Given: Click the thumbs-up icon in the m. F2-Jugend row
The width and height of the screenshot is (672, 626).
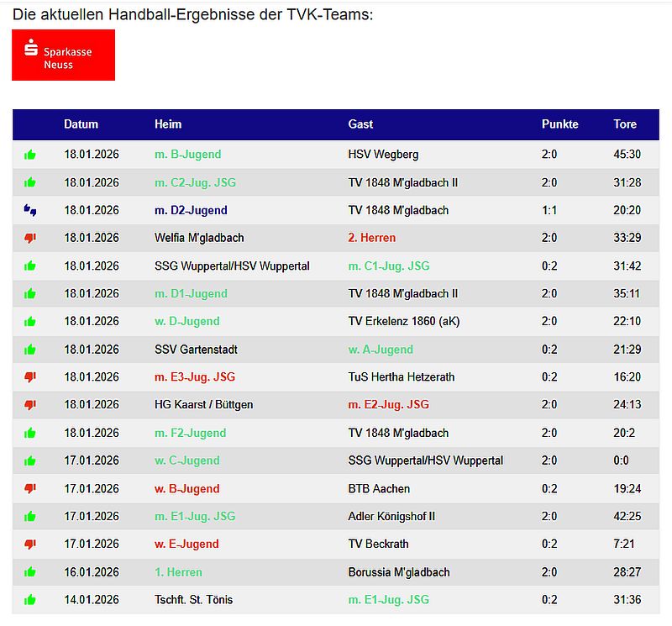Looking at the screenshot, I should 30,433.
